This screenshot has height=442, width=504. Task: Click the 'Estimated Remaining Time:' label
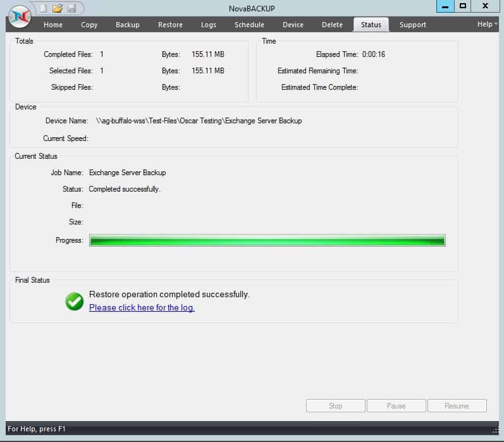[x=318, y=71]
